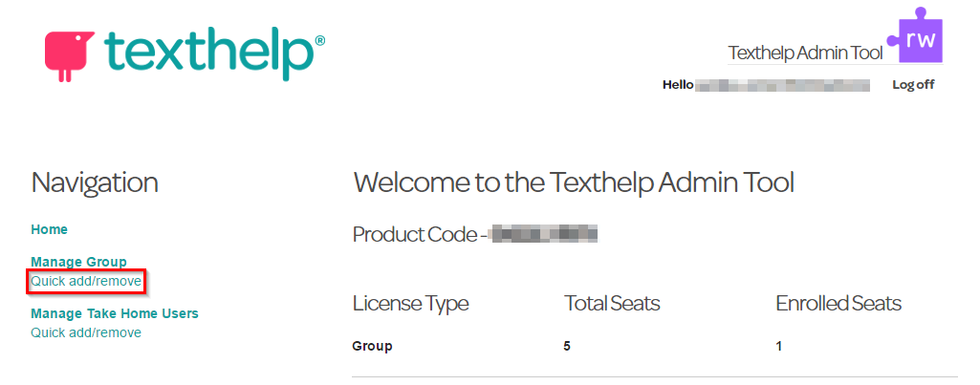Click the Navigation sidebar heading

[95, 183]
